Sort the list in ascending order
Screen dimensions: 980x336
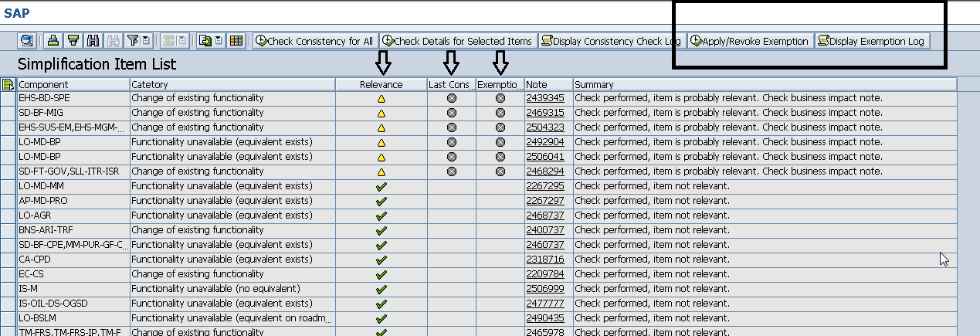tap(53, 41)
